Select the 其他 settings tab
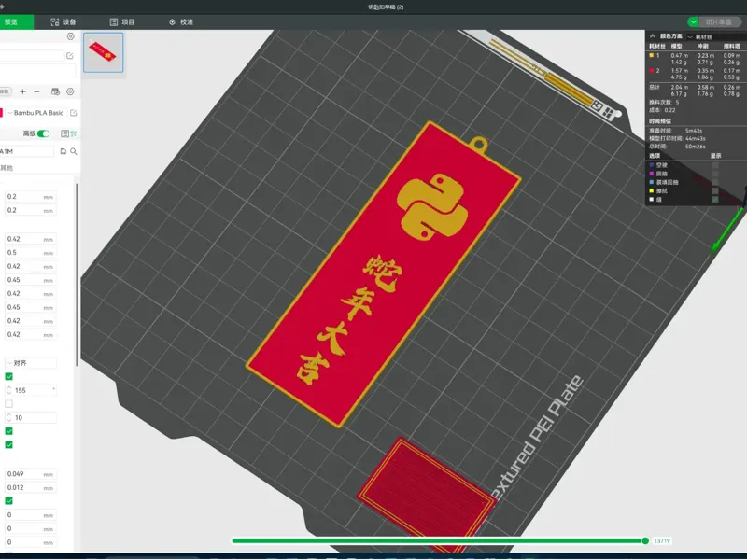The width and height of the screenshot is (747, 560). (x=7, y=168)
